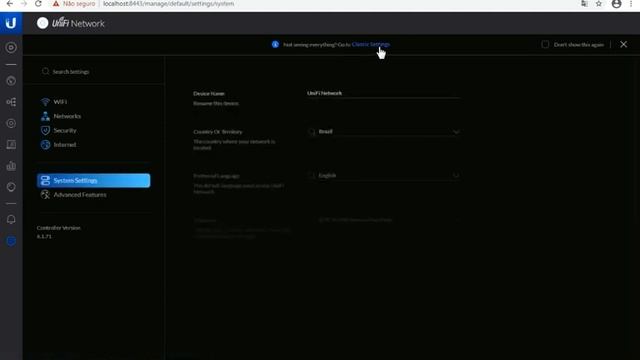The height and width of the screenshot is (360, 640).
Task: Check the Don't show this again box
Action: (545, 44)
